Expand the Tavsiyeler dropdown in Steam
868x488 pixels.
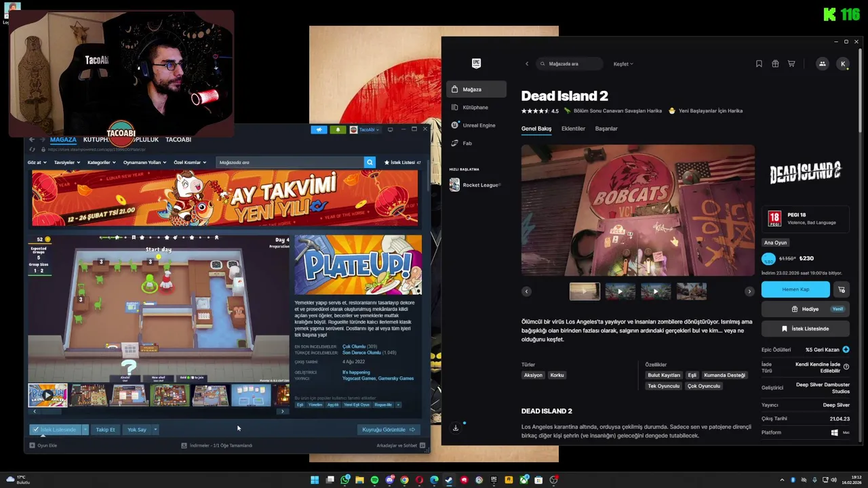coord(67,163)
